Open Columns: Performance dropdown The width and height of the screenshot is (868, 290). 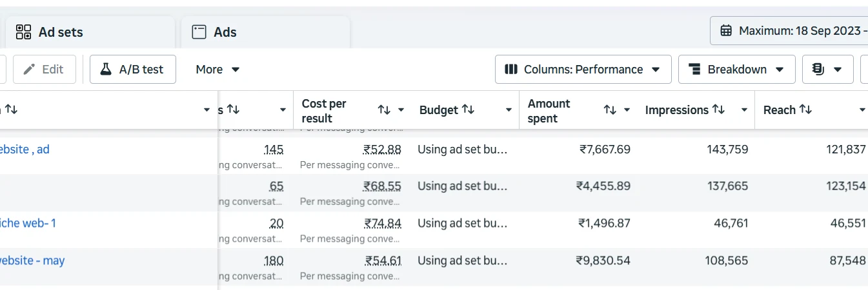[583, 69]
